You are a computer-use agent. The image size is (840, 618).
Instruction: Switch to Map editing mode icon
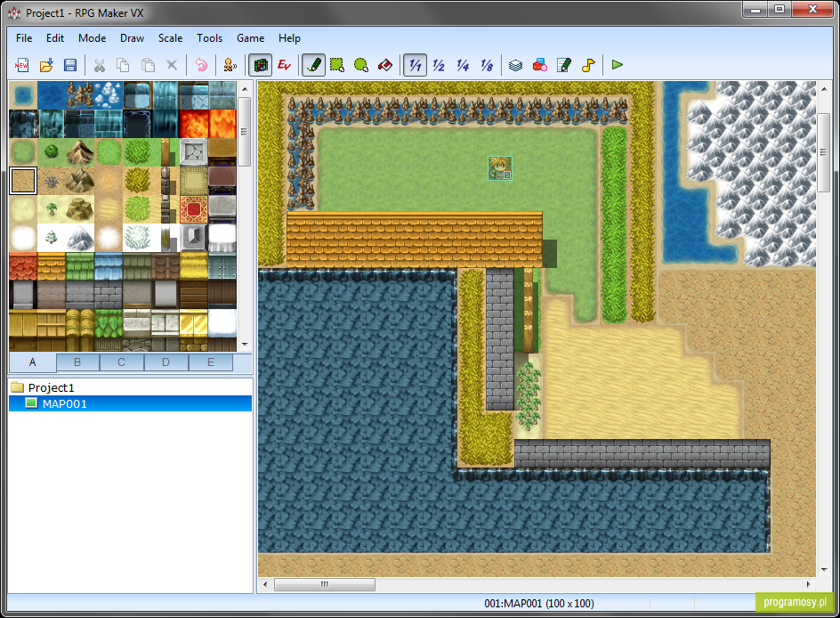261,65
